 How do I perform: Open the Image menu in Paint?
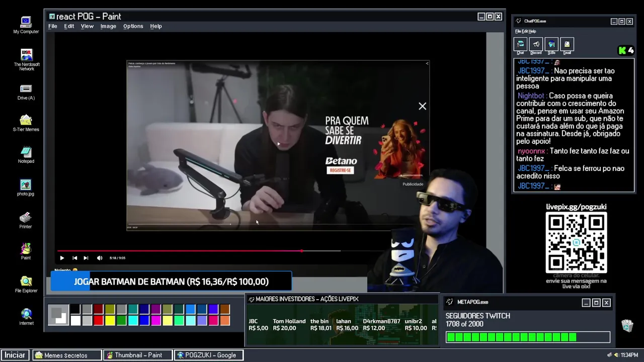(x=108, y=26)
